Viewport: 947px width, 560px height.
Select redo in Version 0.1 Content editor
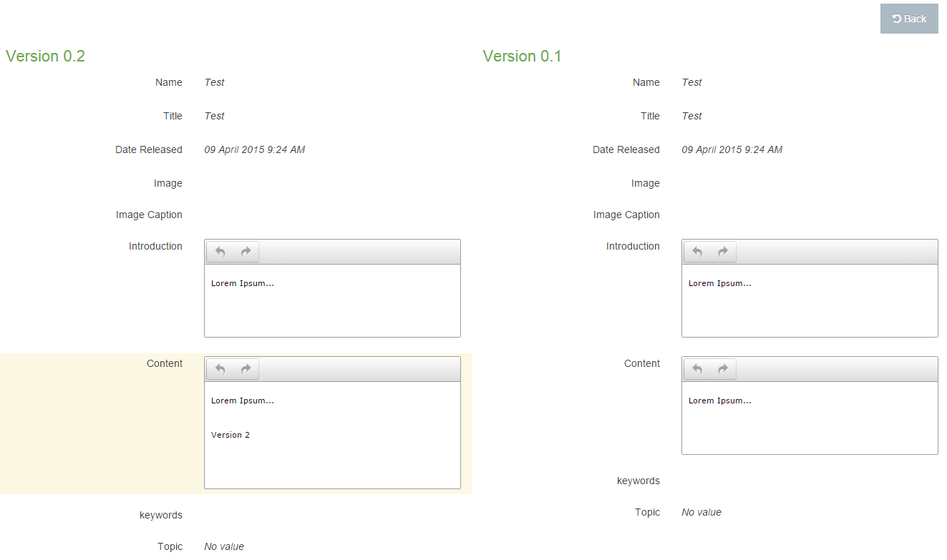(x=723, y=369)
